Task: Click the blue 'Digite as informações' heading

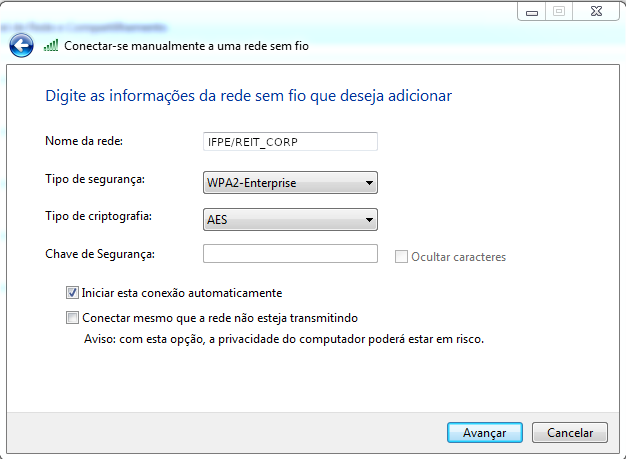Action: pyautogui.click(x=249, y=96)
